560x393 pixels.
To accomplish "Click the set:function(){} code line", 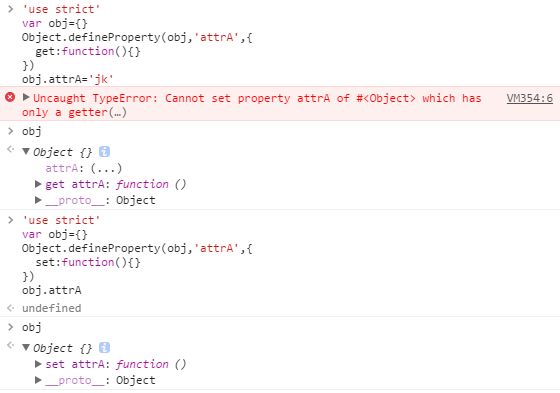I will tap(88, 262).
